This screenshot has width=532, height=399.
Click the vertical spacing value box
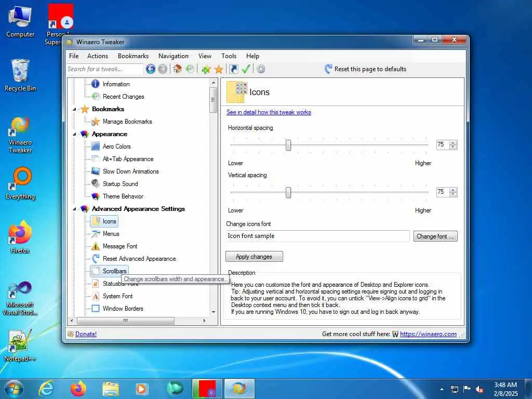coord(443,192)
